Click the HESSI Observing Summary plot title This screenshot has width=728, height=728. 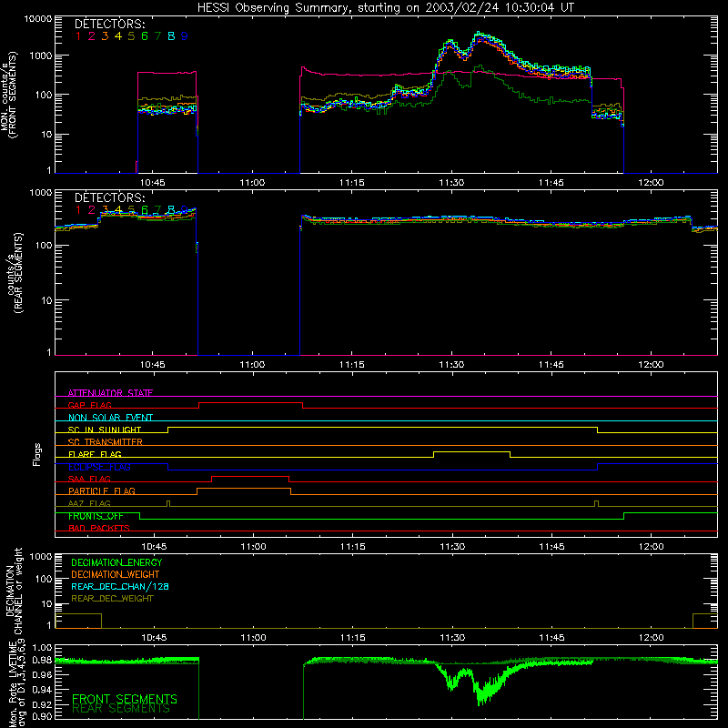(x=385, y=7)
